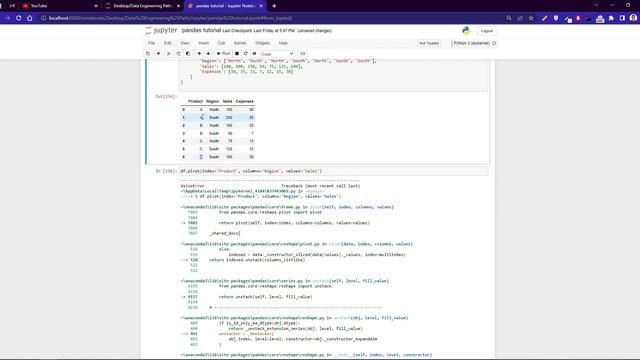Close the Desktop/Data Engineering Path tab

[x=178, y=6]
